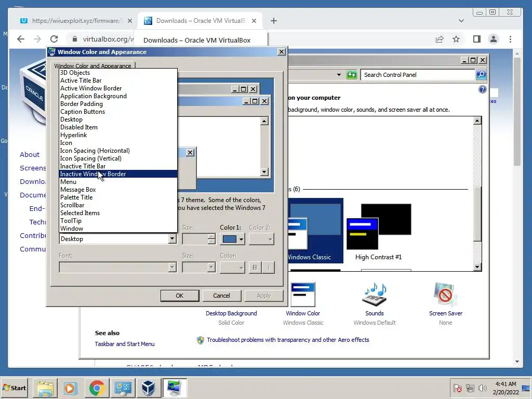532x399 pixels.
Task: Refresh the Control Panel address bar
Action: 352,75
